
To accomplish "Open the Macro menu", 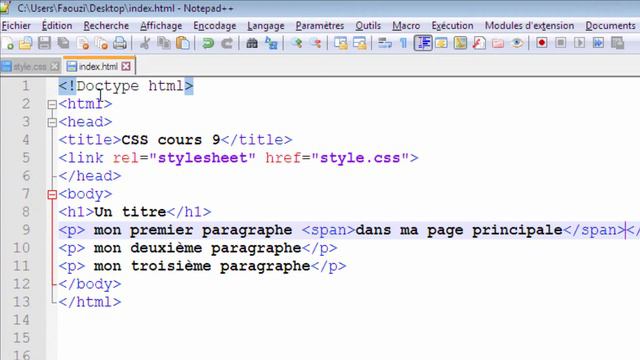I will 406,26.
